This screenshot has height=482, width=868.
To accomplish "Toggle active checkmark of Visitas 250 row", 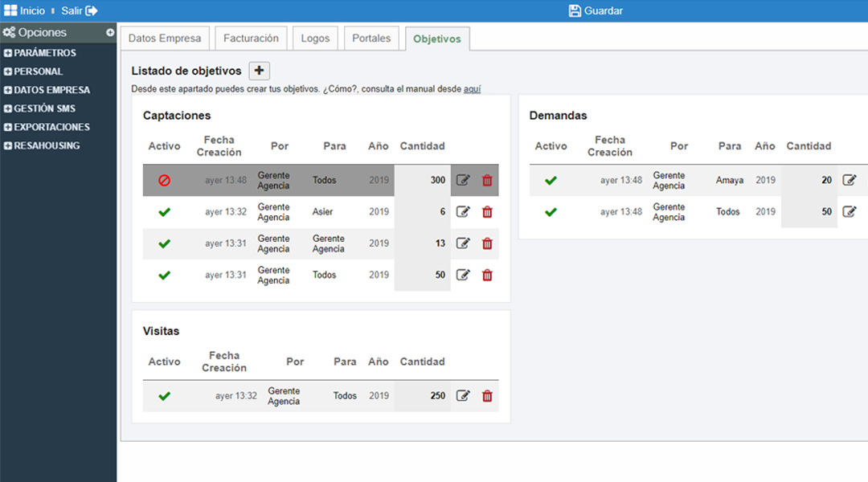I will pos(165,396).
